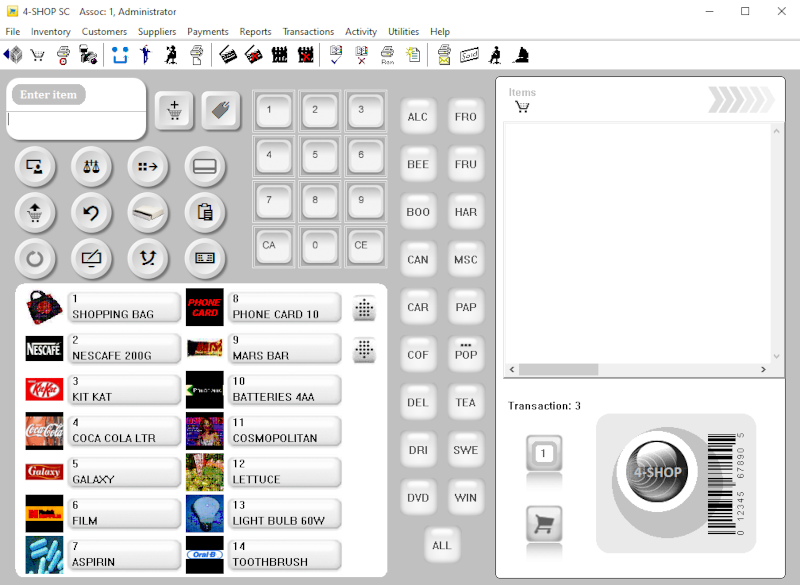
Task: Open the Inventory menu
Action: click(x=51, y=32)
